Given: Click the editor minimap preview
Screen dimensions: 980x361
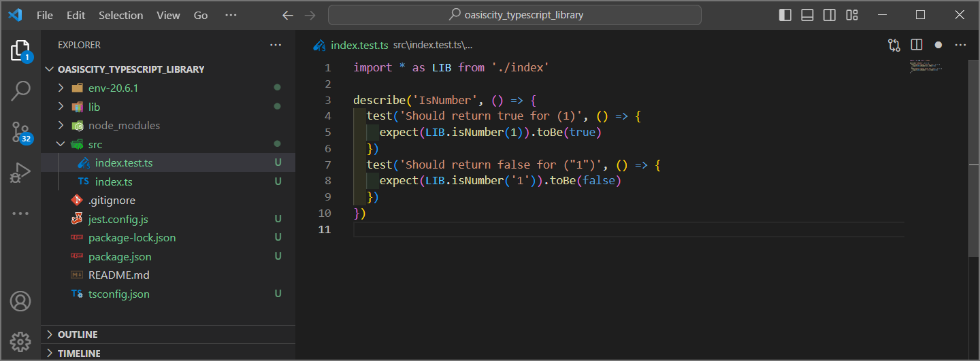Looking at the screenshot, I should coord(926,67).
